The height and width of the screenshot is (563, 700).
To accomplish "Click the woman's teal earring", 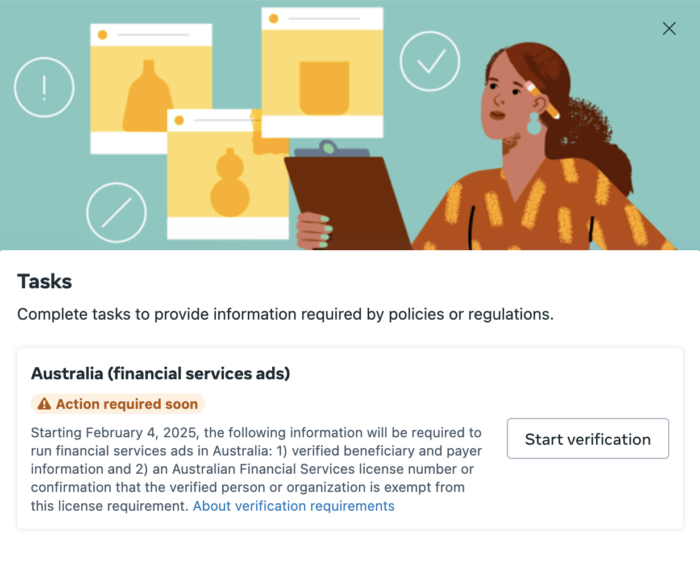I will [x=534, y=124].
